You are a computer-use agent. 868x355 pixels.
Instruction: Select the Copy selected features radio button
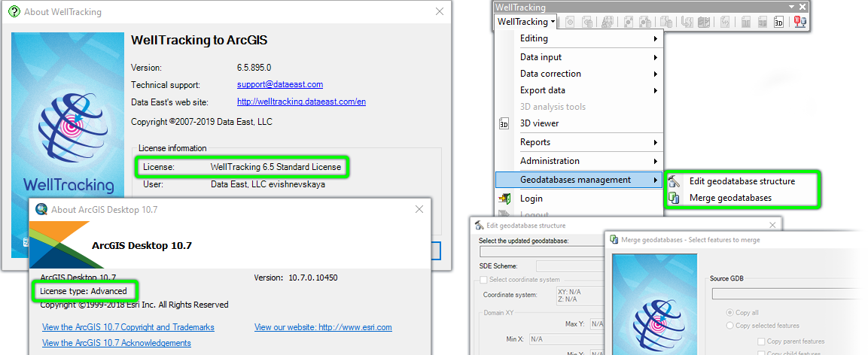point(730,326)
